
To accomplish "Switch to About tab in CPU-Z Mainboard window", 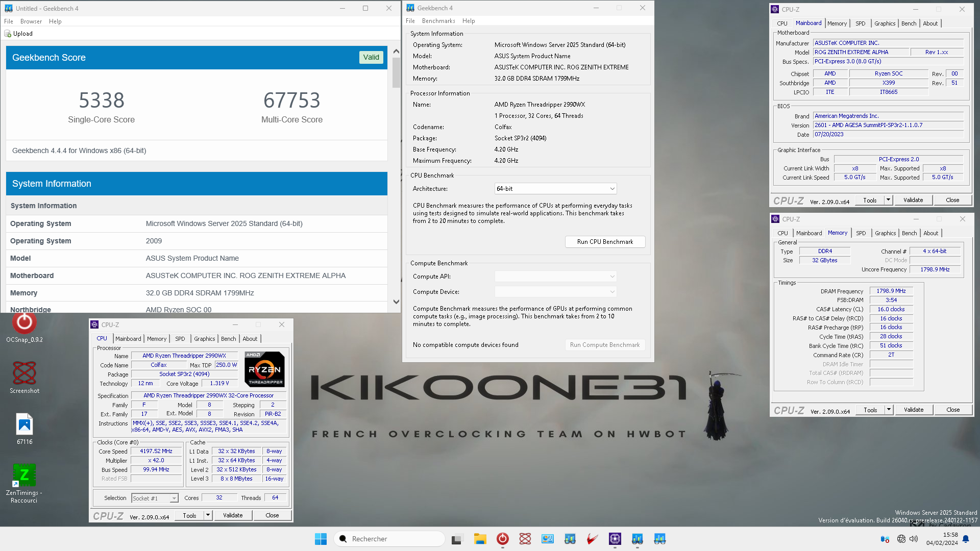I will click(930, 23).
